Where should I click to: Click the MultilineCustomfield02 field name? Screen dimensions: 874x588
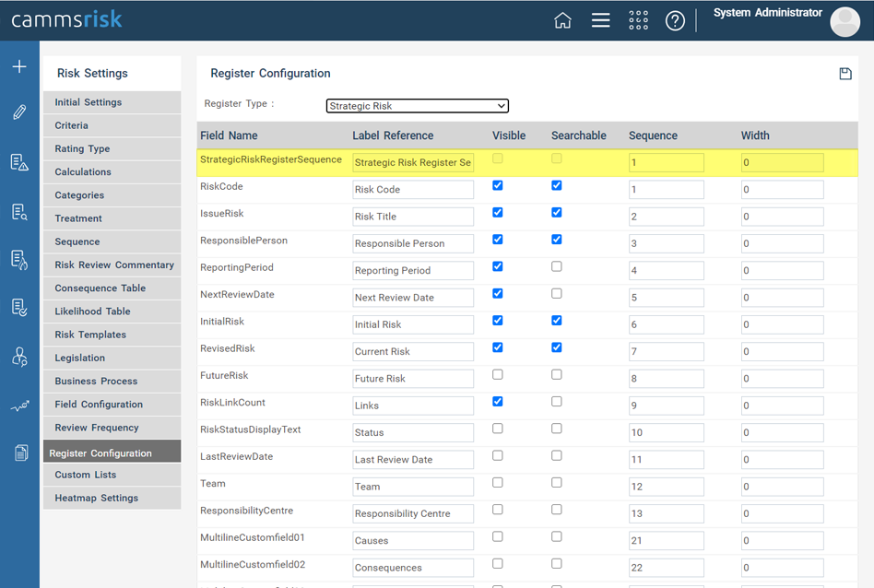(x=253, y=565)
